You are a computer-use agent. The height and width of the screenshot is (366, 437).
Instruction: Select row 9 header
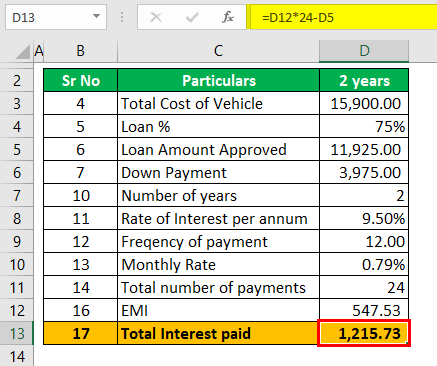[x=17, y=241]
